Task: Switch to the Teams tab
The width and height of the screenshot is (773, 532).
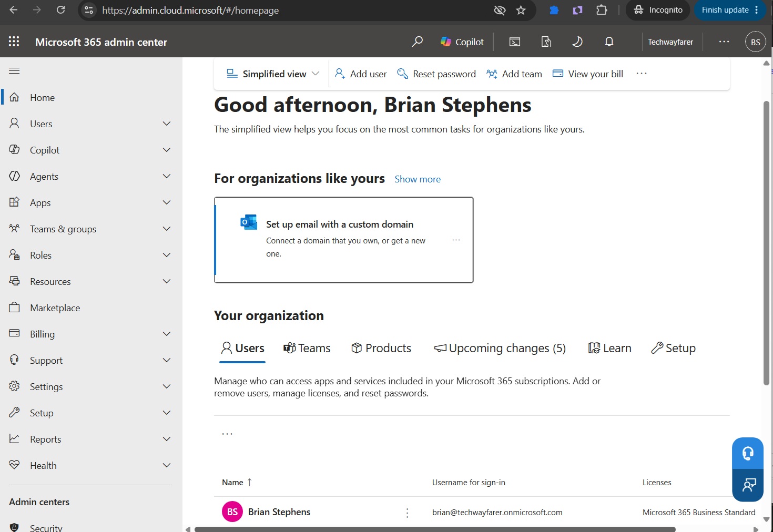Action: point(307,348)
